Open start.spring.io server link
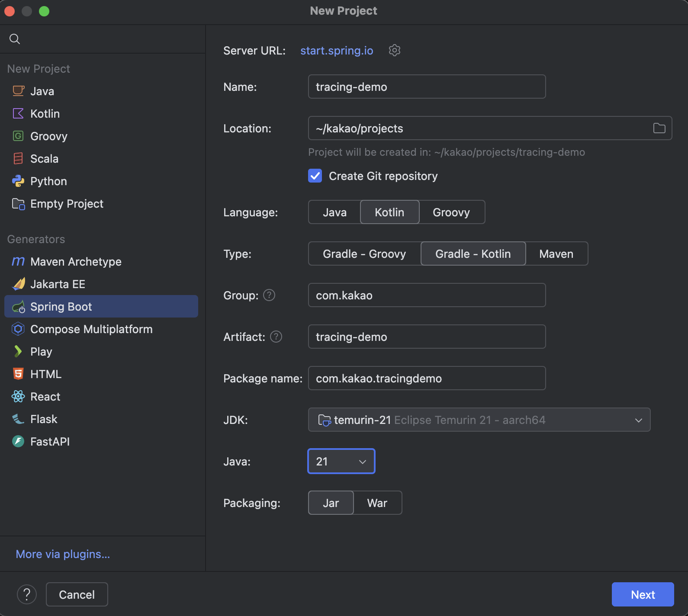The width and height of the screenshot is (688, 616). click(x=337, y=51)
